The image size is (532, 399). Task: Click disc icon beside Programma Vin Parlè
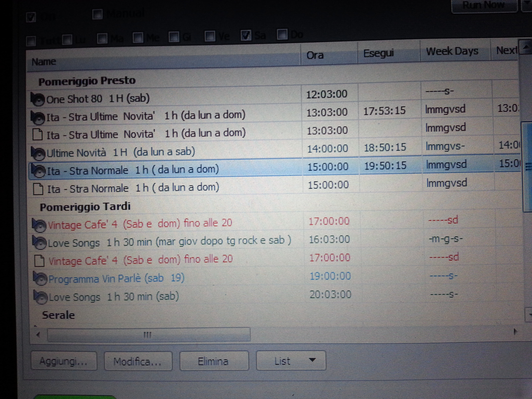pos(40,279)
